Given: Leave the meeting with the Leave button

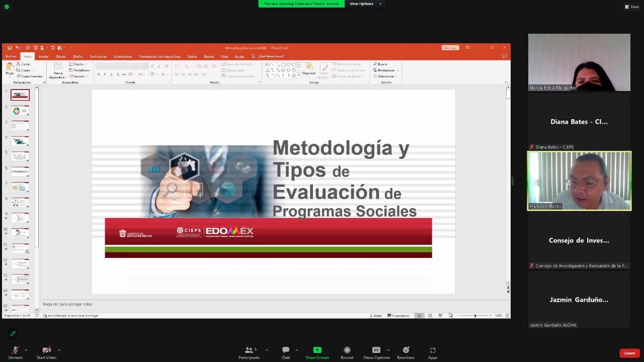Looking at the screenshot, I should coord(629,353).
